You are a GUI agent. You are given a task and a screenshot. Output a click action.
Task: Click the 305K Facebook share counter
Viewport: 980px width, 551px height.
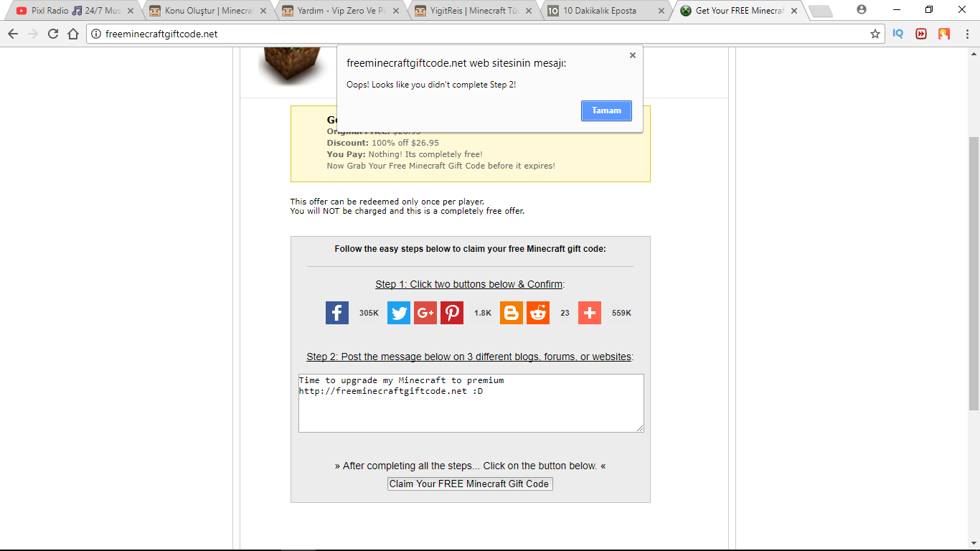[x=369, y=313]
